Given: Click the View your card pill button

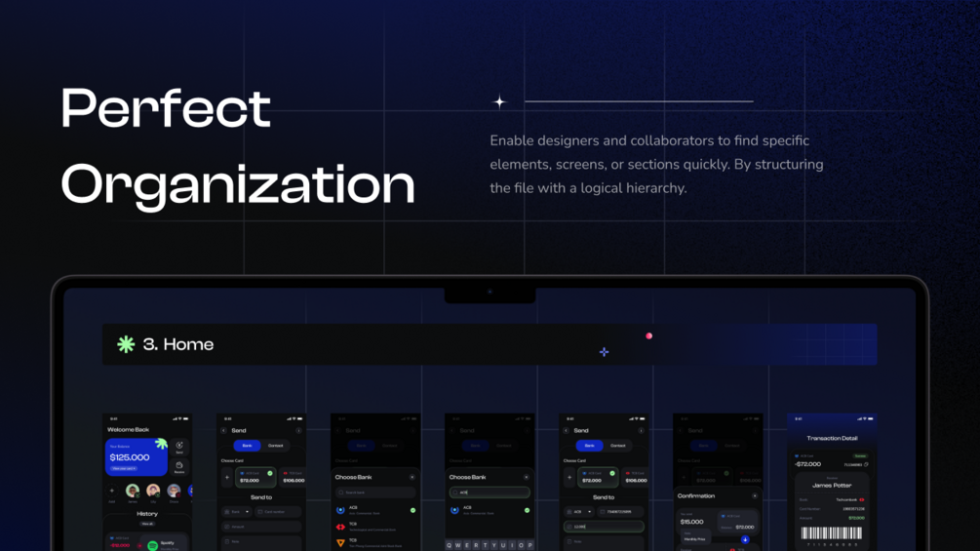Looking at the screenshot, I should (x=124, y=468).
